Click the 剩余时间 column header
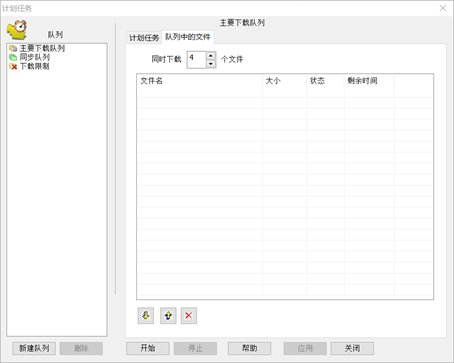This screenshot has width=454, height=363. (369, 81)
